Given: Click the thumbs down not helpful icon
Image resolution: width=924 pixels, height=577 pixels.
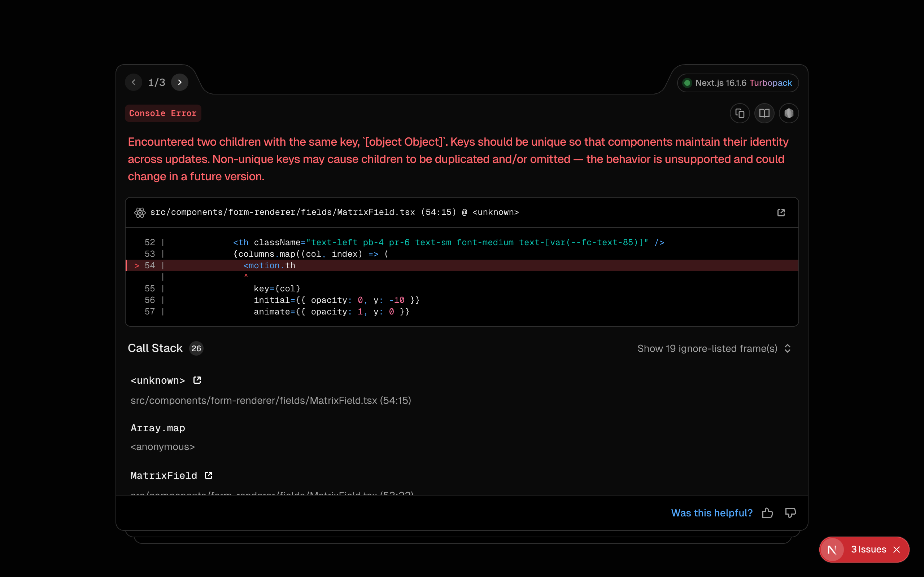Looking at the screenshot, I should pos(790,513).
